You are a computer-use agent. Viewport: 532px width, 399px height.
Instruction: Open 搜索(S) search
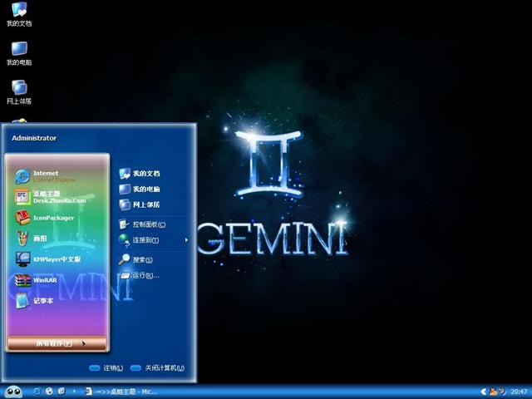[135, 259]
